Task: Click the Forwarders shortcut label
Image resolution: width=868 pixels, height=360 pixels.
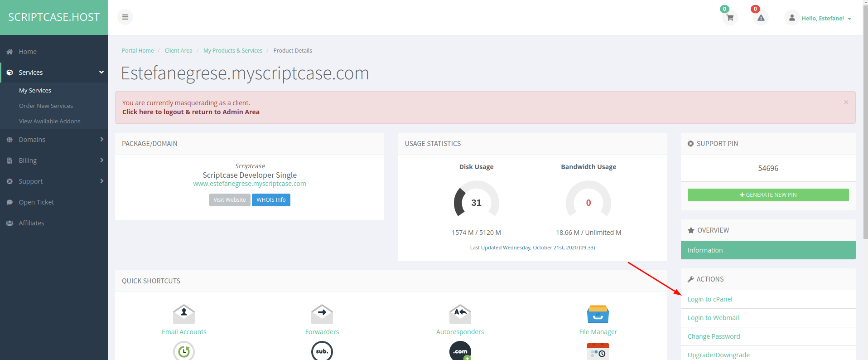Action: (x=322, y=332)
